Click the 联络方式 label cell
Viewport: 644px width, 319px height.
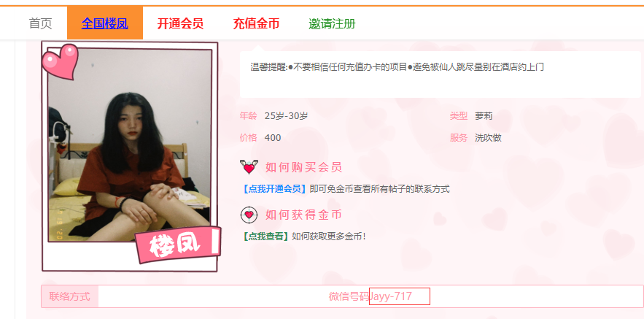tap(70, 296)
